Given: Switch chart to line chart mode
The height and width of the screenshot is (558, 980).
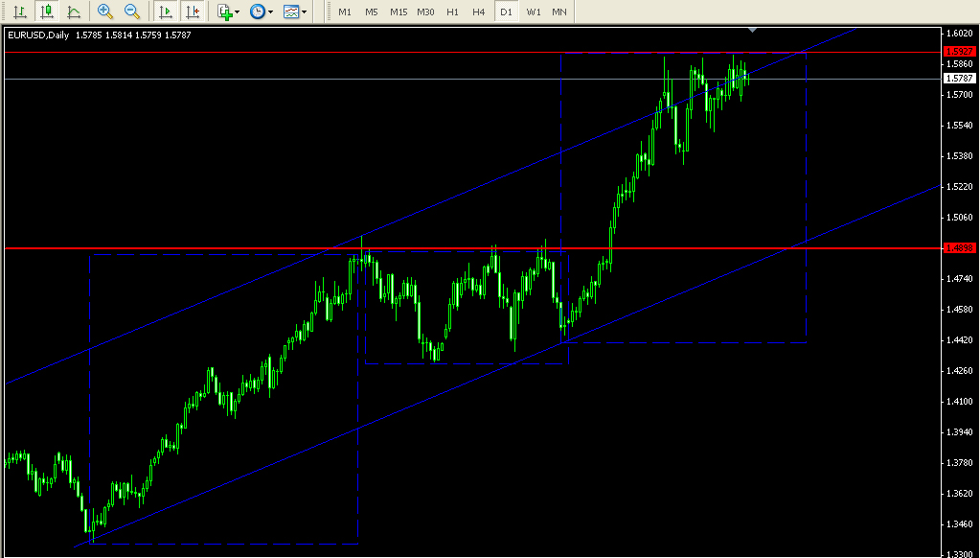Looking at the screenshot, I should pyautogui.click(x=73, y=12).
